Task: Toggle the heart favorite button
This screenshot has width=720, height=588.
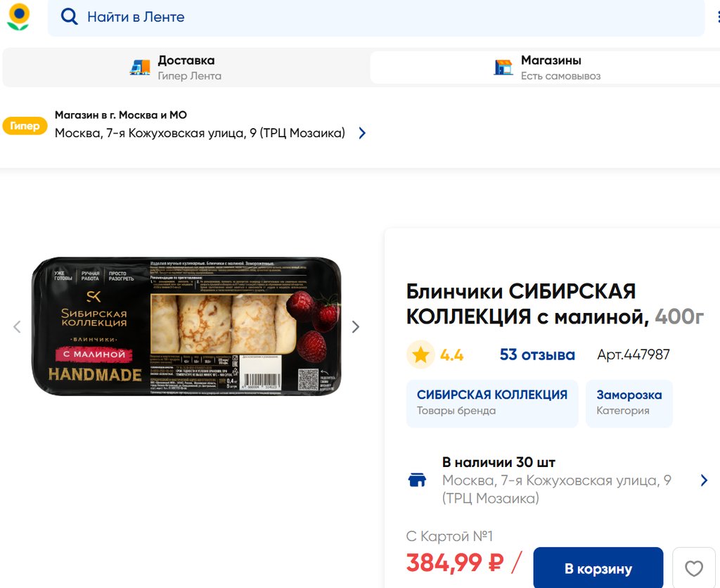Action: point(694,568)
